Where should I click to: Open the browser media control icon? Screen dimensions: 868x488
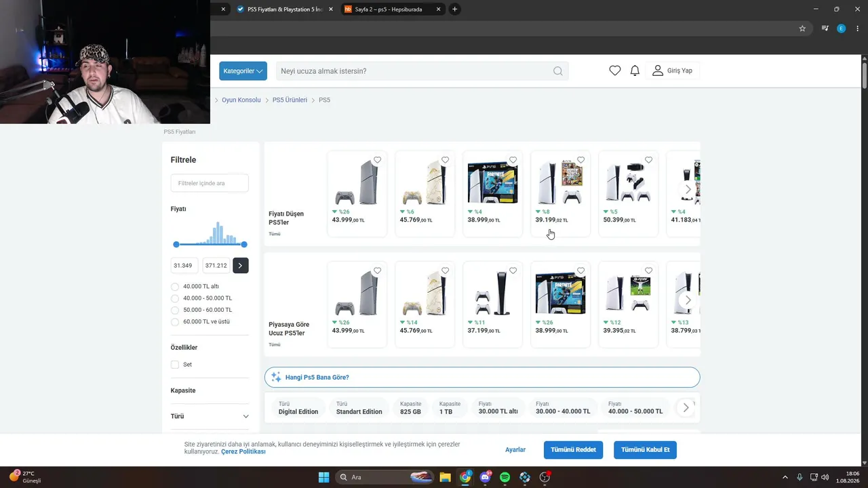tap(825, 28)
